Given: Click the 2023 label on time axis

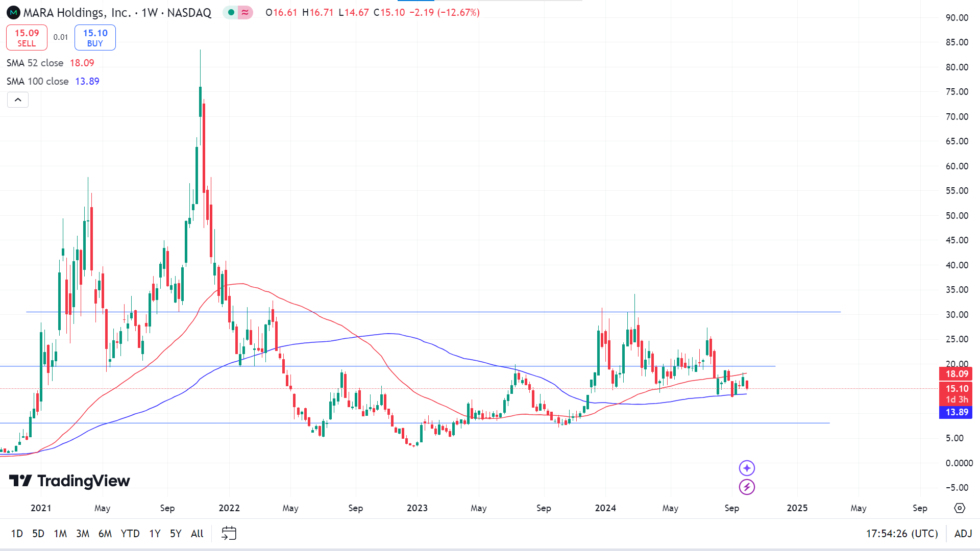Looking at the screenshot, I should pos(417,508).
